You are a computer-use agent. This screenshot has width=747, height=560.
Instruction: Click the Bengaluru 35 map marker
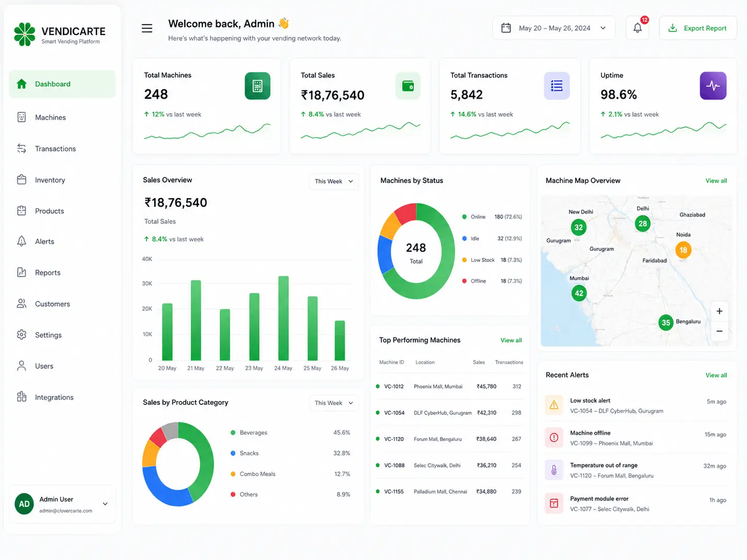tap(666, 323)
